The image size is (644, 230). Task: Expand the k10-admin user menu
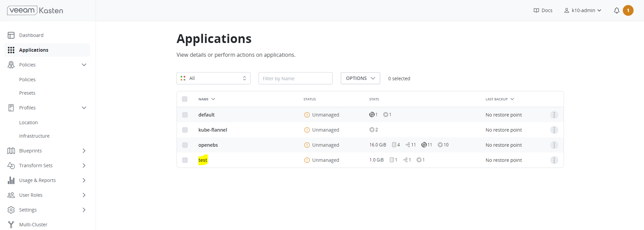pos(582,10)
